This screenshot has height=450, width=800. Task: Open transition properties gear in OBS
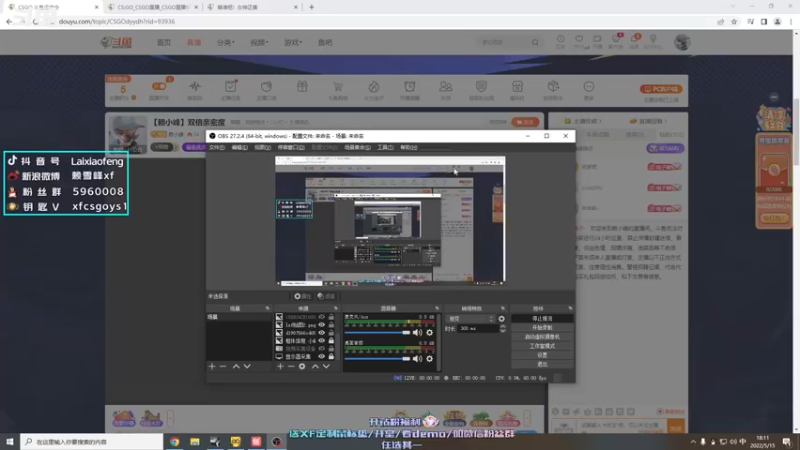coord(502,319)
